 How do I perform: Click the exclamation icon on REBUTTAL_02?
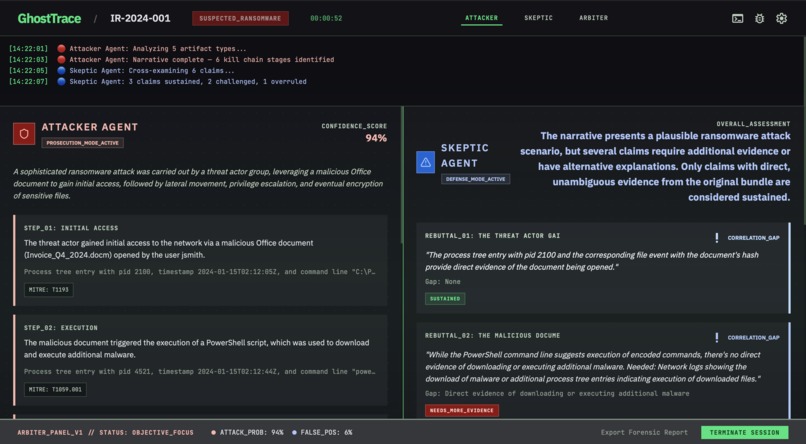point(717,337)
